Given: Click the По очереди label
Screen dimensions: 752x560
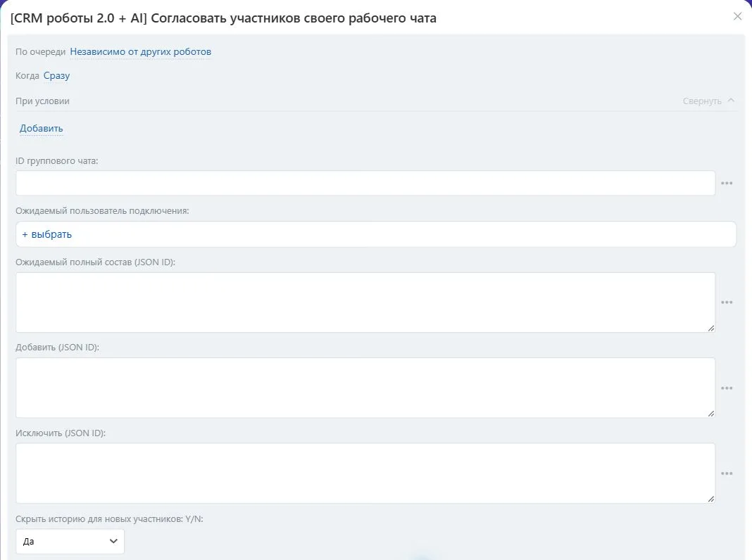Looking at the screenshot, I should pyautogui.click(x=40, y=52).
